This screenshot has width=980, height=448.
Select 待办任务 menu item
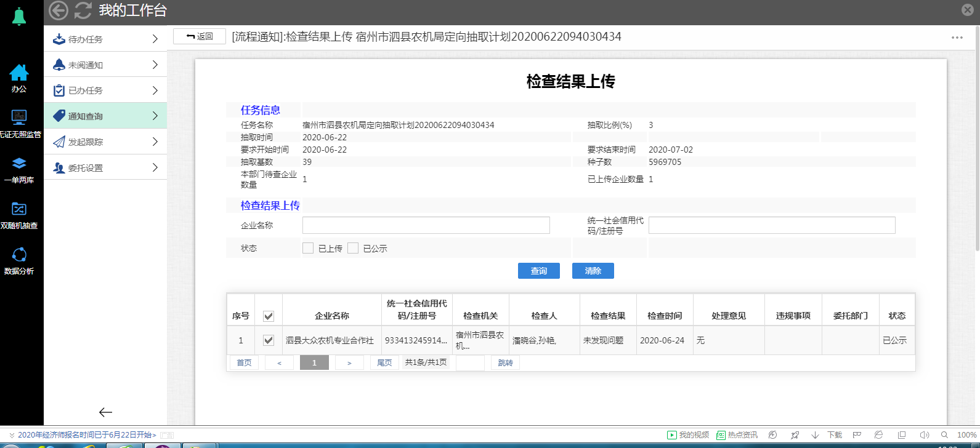[105, 39]
